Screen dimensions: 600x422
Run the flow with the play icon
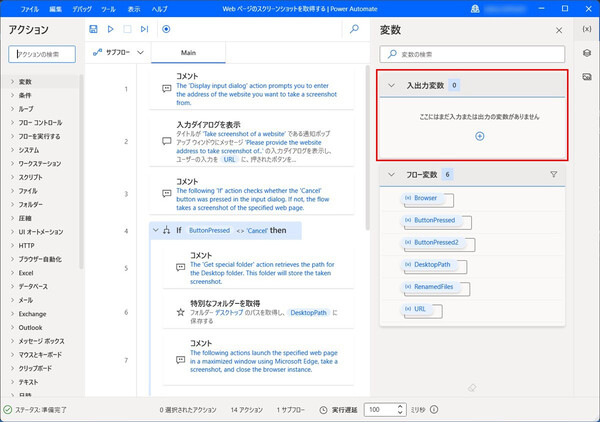tap(111, 30)
